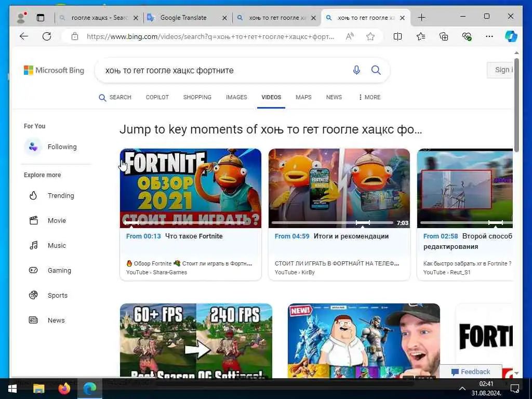Image resolution: width=532 pixels, height=399 pixels.
Task: Submit the query with the magnifier icon
Action: point(376,70)
